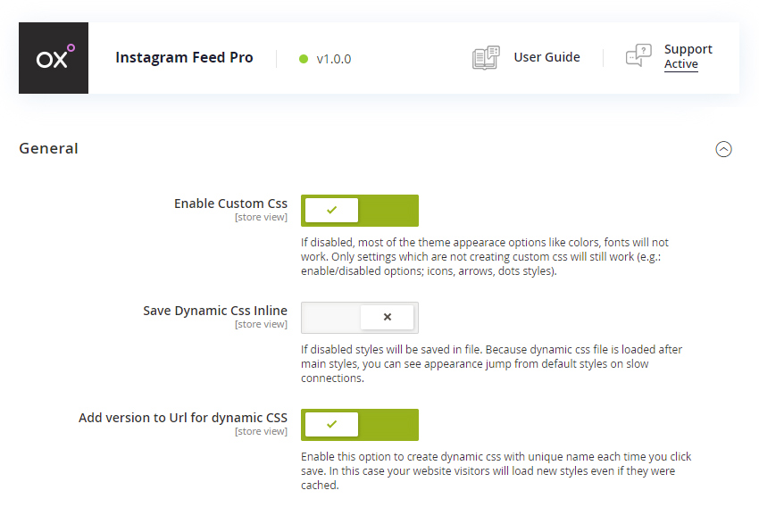Click the X mark in Save Dynamic Css Inline
This screenshot has width=759, height=532.
(x=388, y=317)
